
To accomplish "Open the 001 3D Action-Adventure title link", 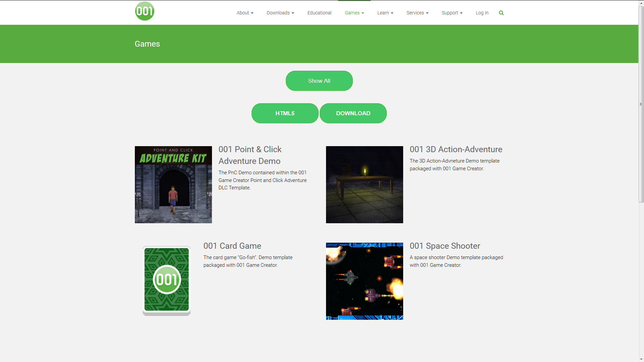I will point(456,149).
